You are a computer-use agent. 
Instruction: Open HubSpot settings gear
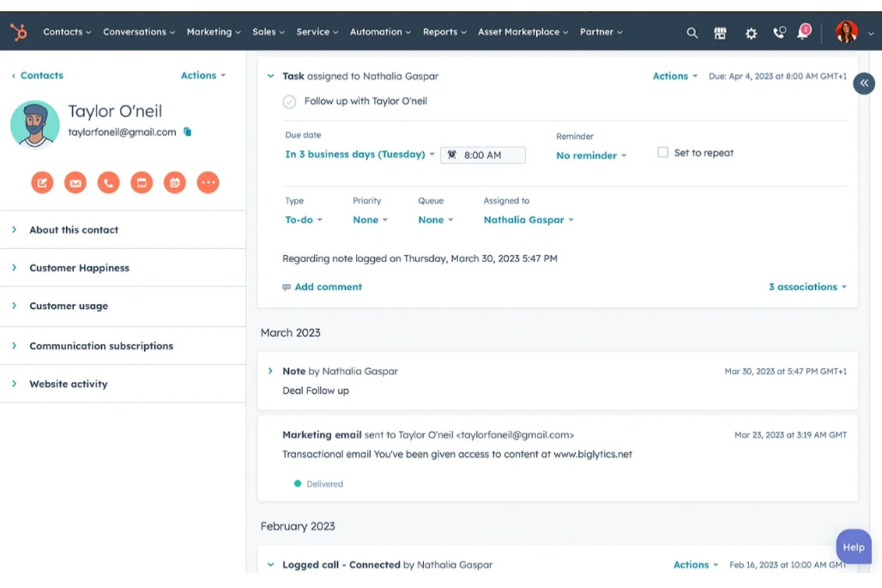click(x=751, y=33)
